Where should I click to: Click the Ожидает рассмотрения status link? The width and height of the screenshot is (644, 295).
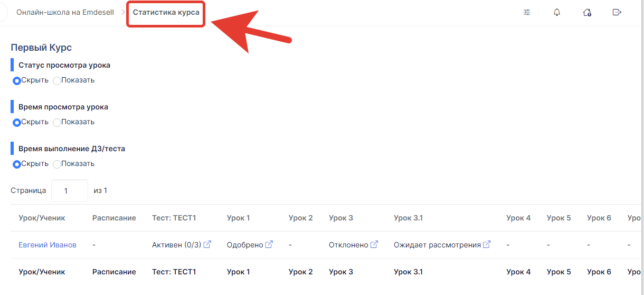(437, 245)
